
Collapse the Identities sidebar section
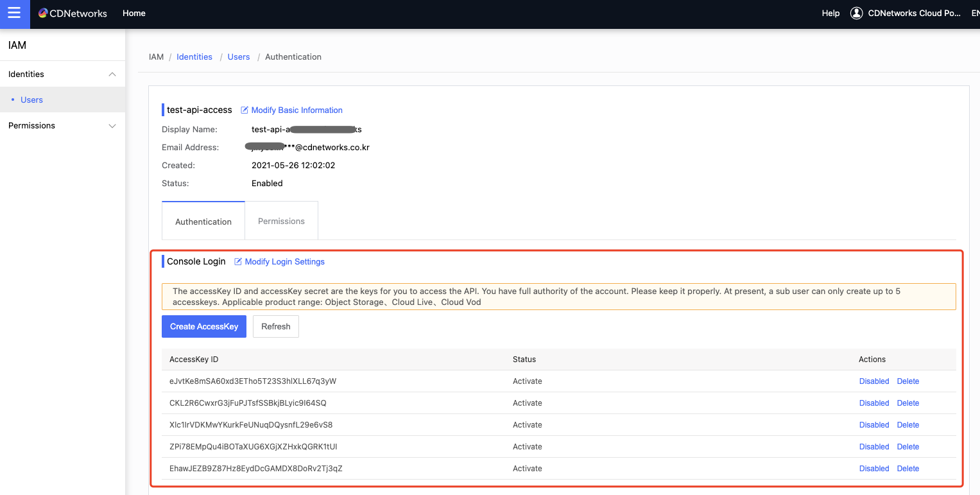pos(112,74)
